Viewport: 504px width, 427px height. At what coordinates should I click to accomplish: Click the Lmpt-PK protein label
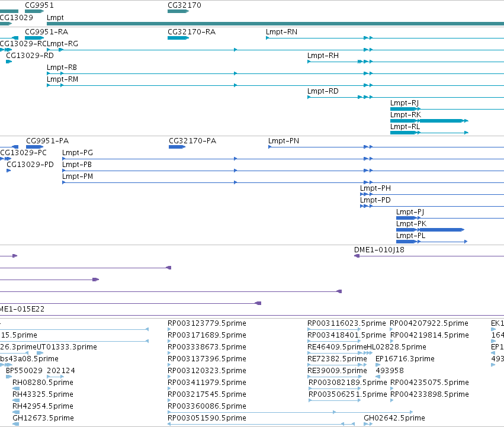(411, 224)
